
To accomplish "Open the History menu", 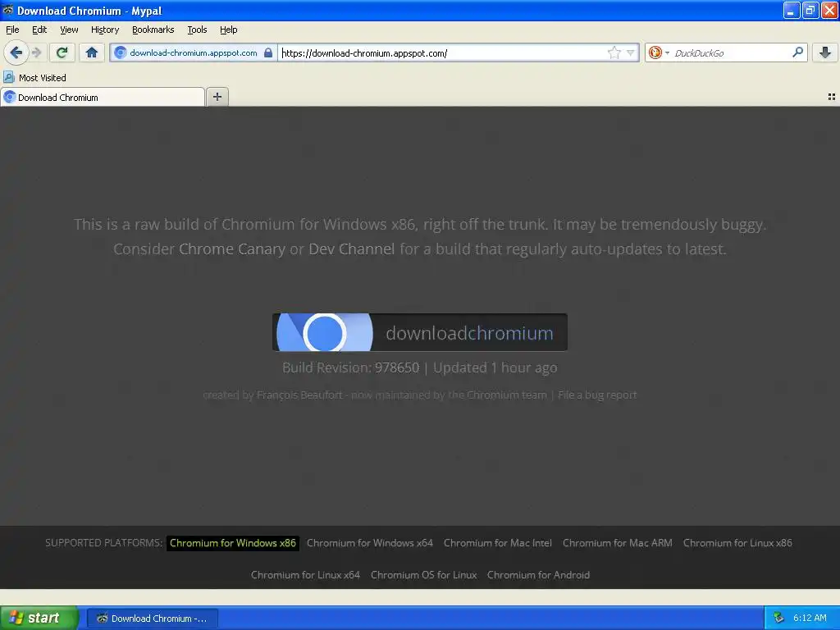I will pos(105,30).
